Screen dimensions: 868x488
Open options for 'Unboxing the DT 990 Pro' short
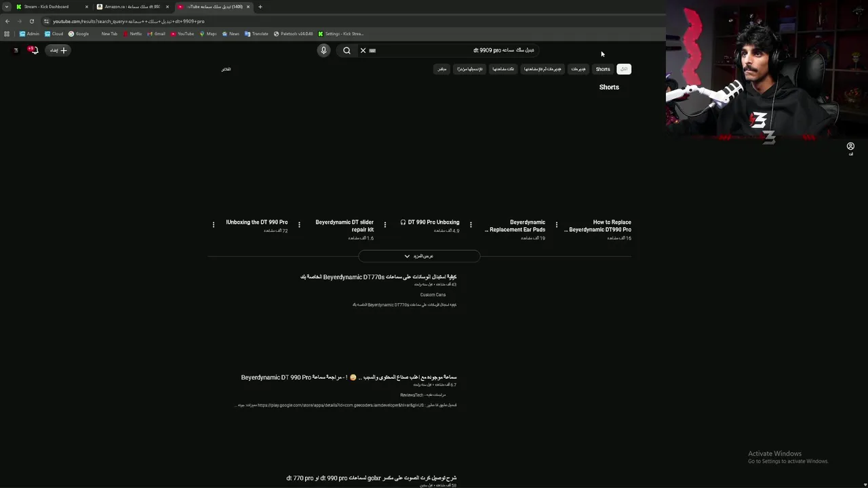[x=214, y=225]
